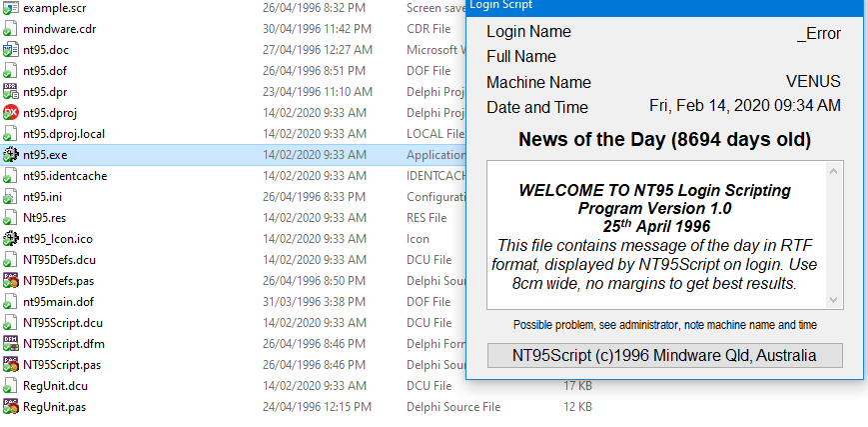Screen dimensions: 868x427
Task: Select the RegUnit.pas file name
Action: pos(54,407)
